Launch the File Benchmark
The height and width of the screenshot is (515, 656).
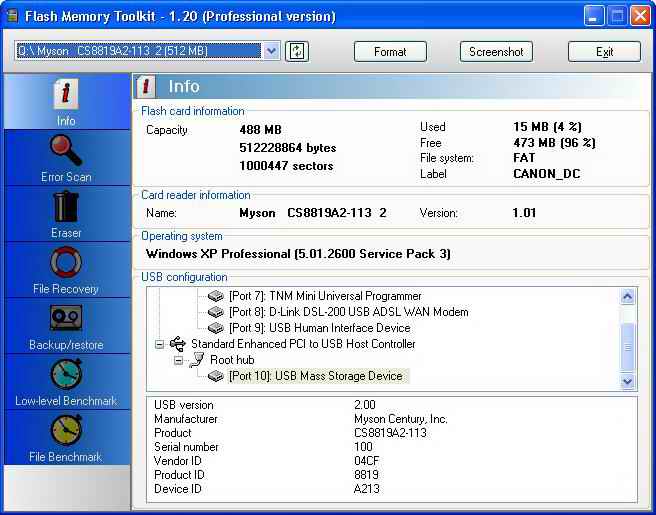[x=66, y=438]
